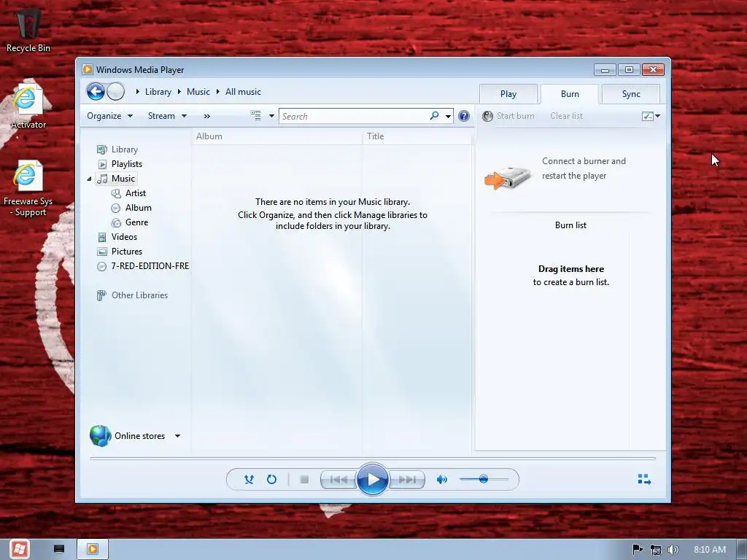Viewport: 747px width, 560px height.
Task: Switch to Now Playing view
Action: pos(644,479)
